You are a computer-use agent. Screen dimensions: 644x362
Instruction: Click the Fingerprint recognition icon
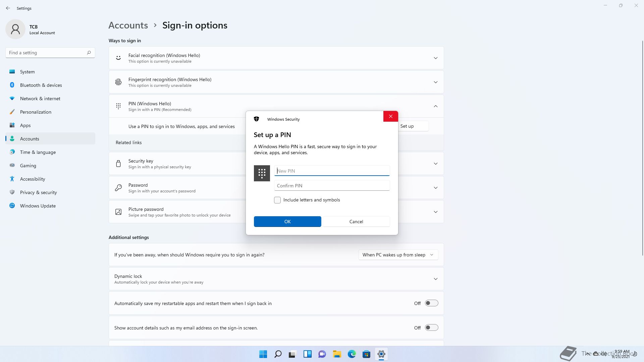click(x=118, y=82)
